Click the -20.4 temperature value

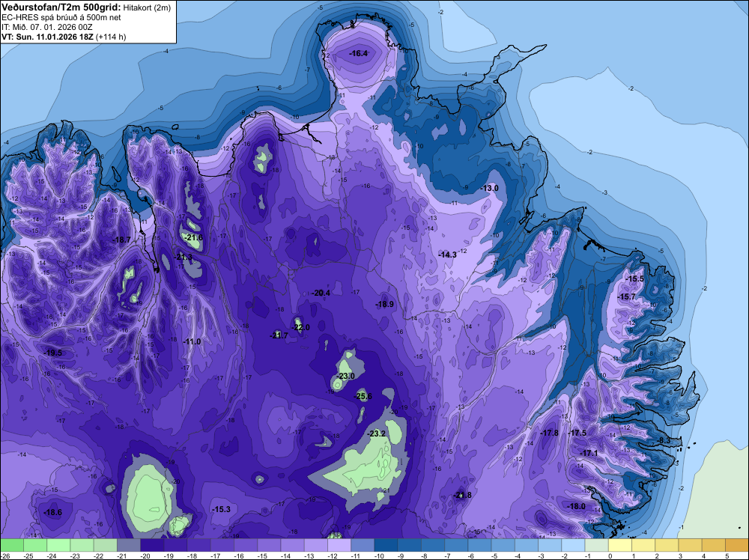321,293
